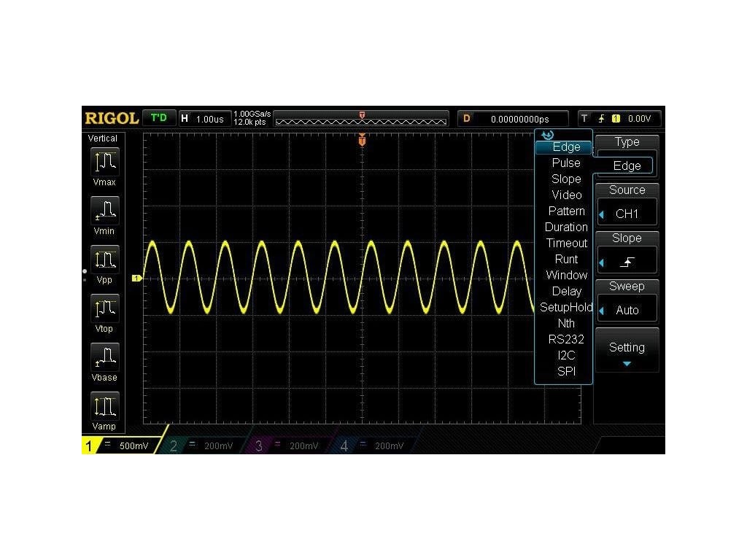747x560 pixels.
Task: Open the trigger Type selector
Action: [x=627, y=166]
